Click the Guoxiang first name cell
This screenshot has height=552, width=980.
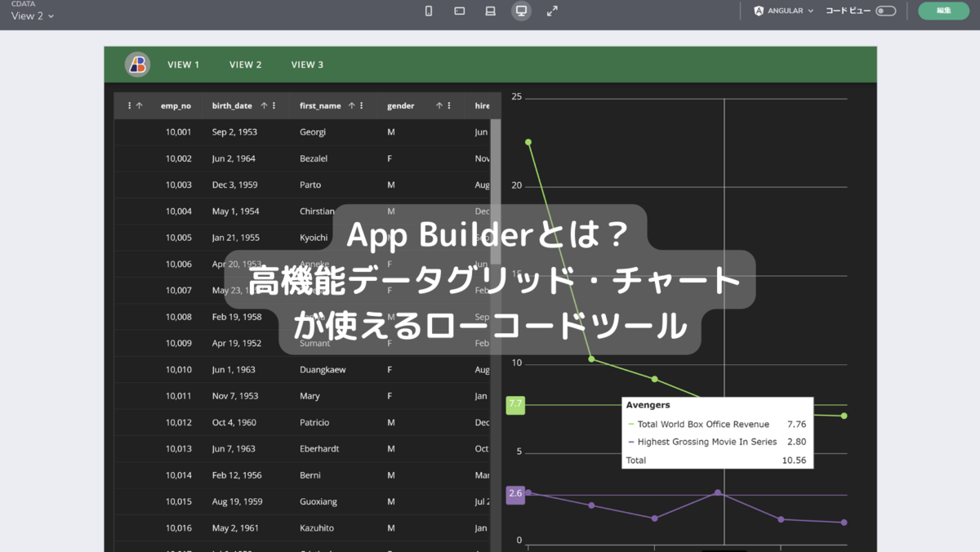[318, 501]
